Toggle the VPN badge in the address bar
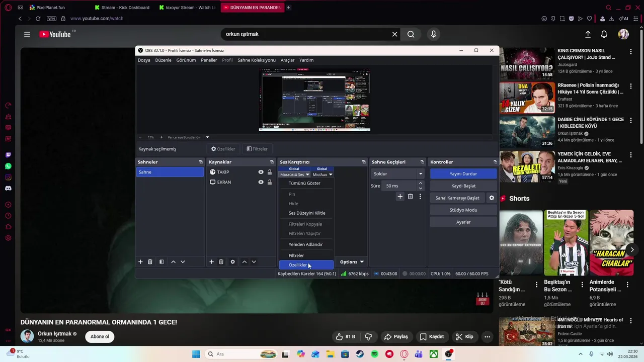The width and height of the screenshot is (644, 362). click(x=51, y=19)
